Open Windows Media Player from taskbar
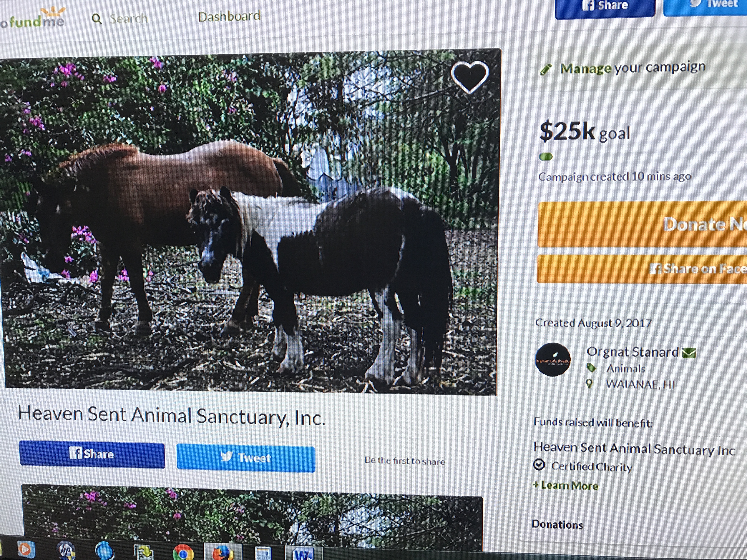Viewport: 747px width, 560px height. (25, 549)
